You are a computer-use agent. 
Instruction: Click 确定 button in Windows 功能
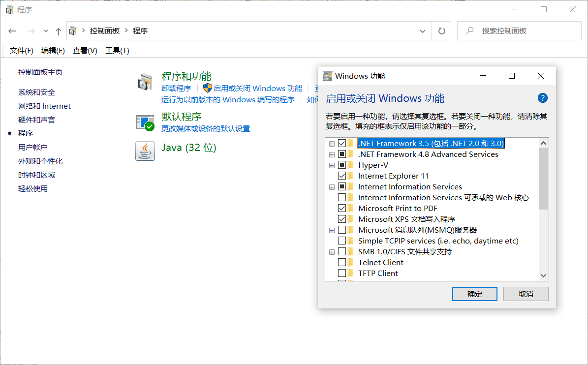coord(475,294)
